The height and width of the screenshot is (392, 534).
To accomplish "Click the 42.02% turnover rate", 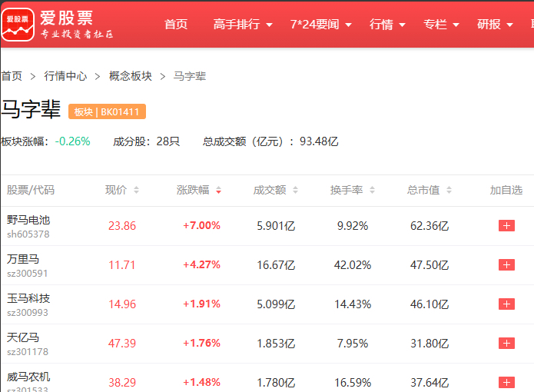I will (353, 265).
